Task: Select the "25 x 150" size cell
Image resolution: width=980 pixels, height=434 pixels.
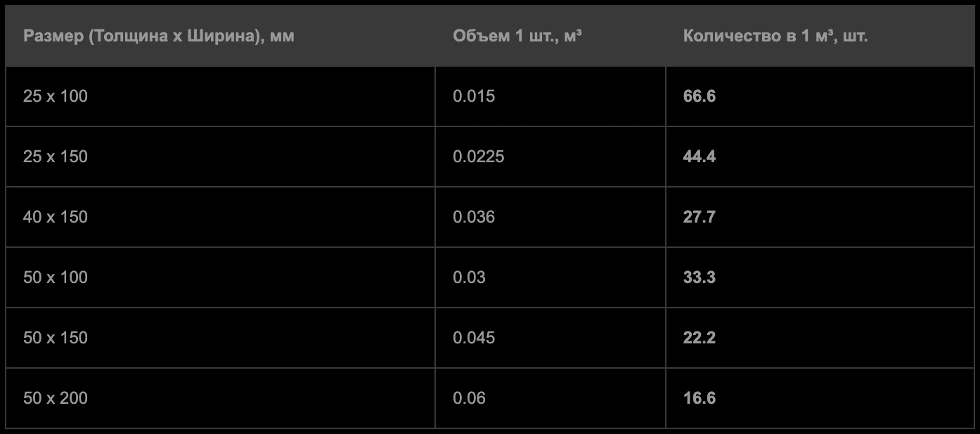Action: (x=56, y=157)
